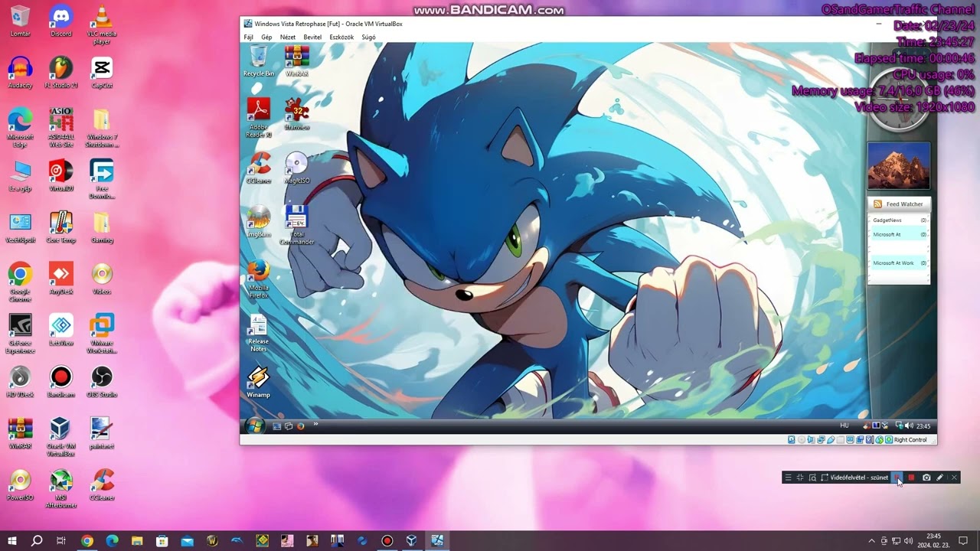Open the Bevitel menu in VirtualBox

click(x=312, y=37)
